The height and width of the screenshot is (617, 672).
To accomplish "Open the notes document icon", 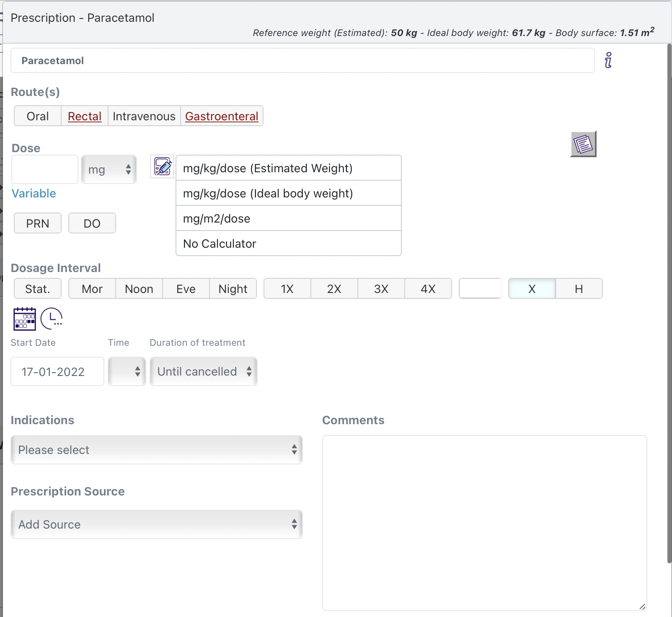I will coord(583,145).
